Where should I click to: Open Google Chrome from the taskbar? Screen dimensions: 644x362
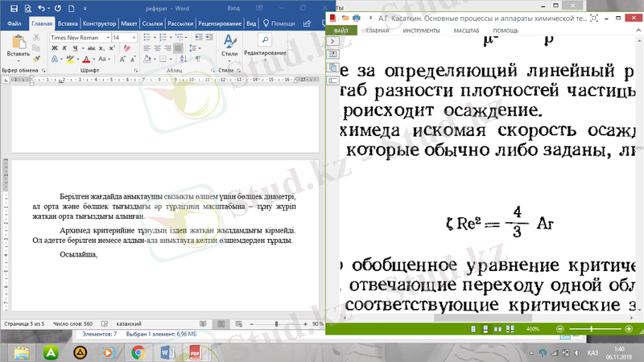coord(138,352)
